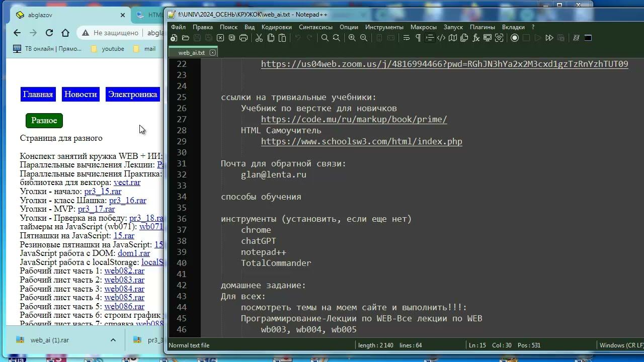Open Find and Replace toolbar icon
The image size is (644, 362).
click(x=337, y=38)
